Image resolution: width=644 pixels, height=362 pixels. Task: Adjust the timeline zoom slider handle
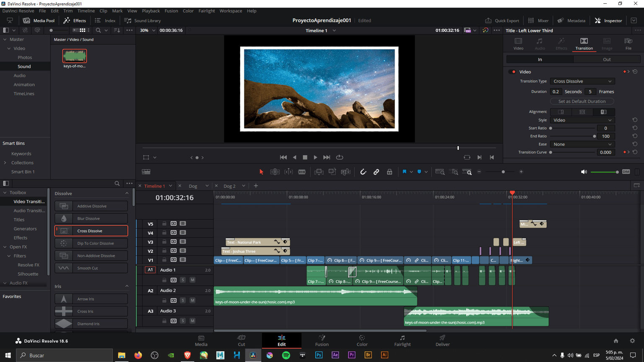pyautogui.click(x=503, y=172)
